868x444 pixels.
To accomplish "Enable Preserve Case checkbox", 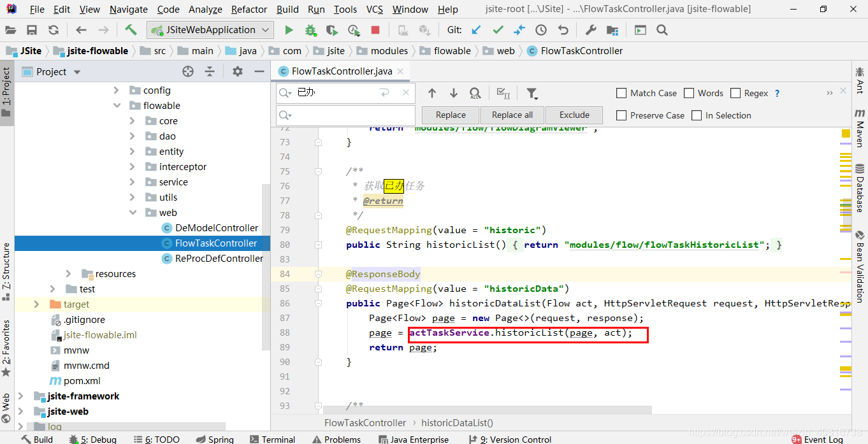I will point(621,115).
